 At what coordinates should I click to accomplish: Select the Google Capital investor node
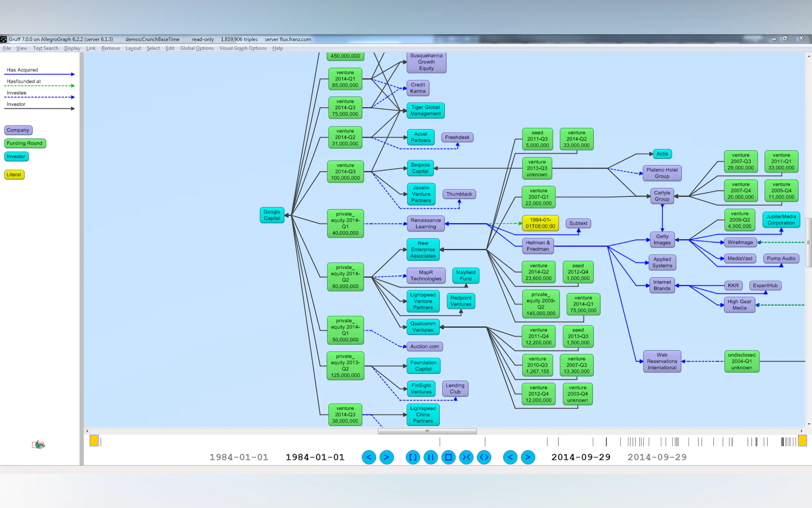(x=271, y=215)
